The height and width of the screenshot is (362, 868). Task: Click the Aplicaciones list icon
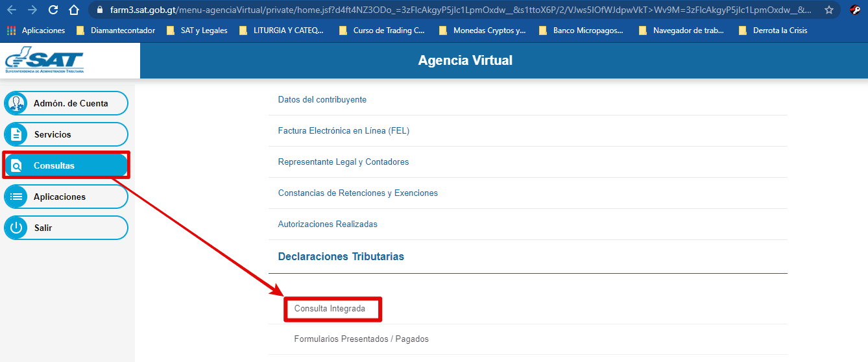(x=16, y=197)
